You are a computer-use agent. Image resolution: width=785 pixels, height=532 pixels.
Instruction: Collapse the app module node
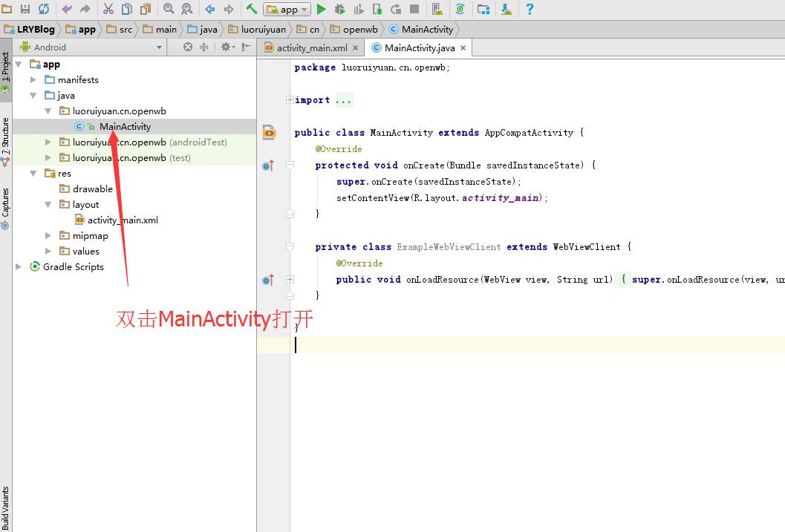pos(19,65)
